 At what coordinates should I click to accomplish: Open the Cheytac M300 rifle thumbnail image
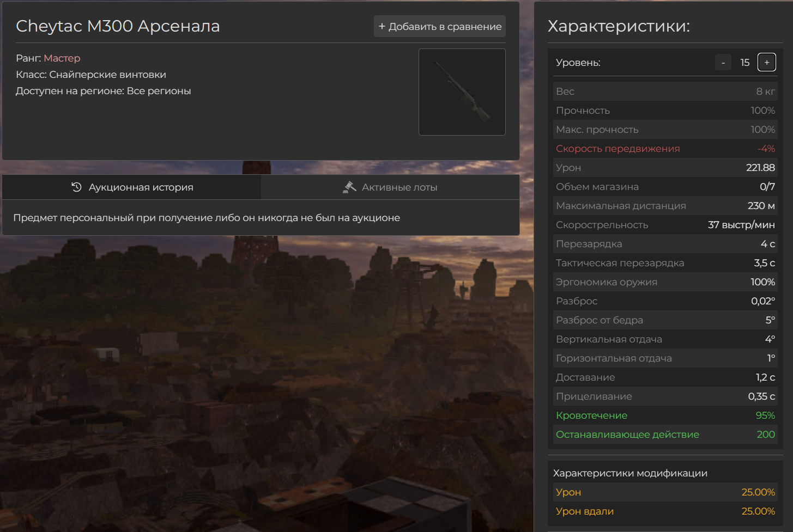pos(462,92)
